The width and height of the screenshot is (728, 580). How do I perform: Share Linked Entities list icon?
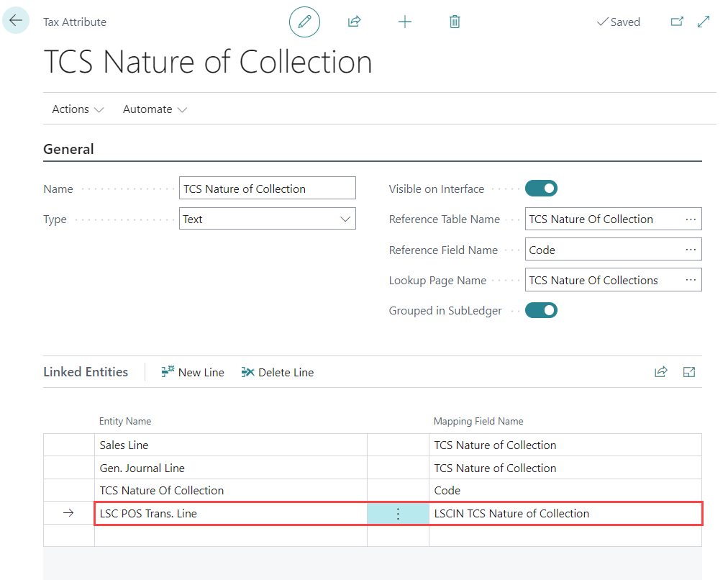pyautogui.click(x=660, y=372)
